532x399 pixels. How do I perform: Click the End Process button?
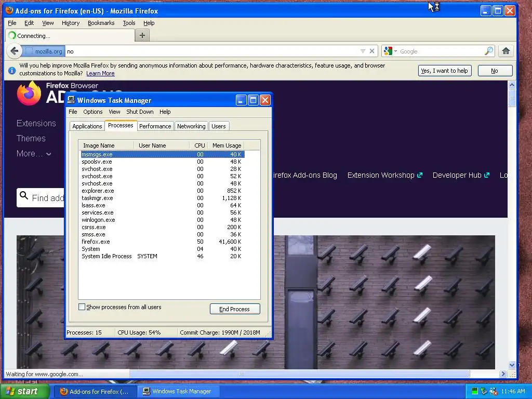pos(235,309)
